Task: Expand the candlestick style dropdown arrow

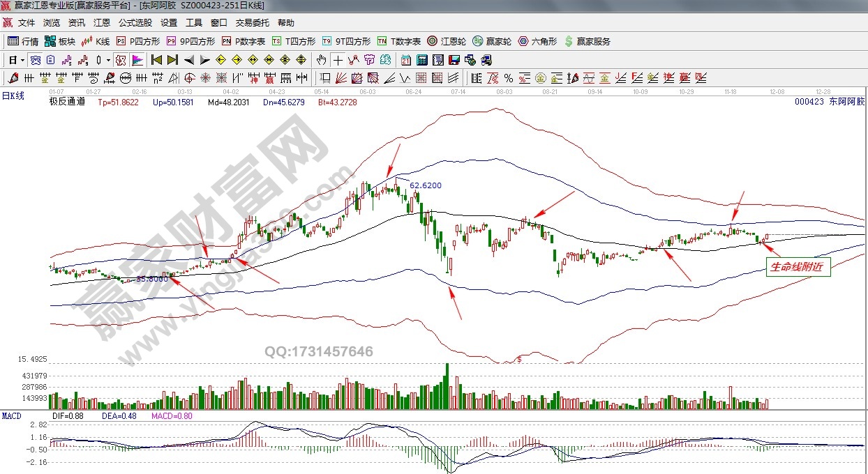Action: pyautogui.click(x=108, y=60)
